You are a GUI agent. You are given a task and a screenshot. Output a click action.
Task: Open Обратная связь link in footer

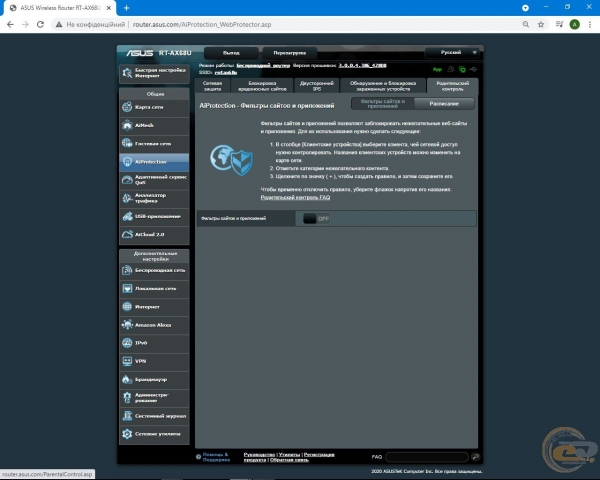(289, 460)
